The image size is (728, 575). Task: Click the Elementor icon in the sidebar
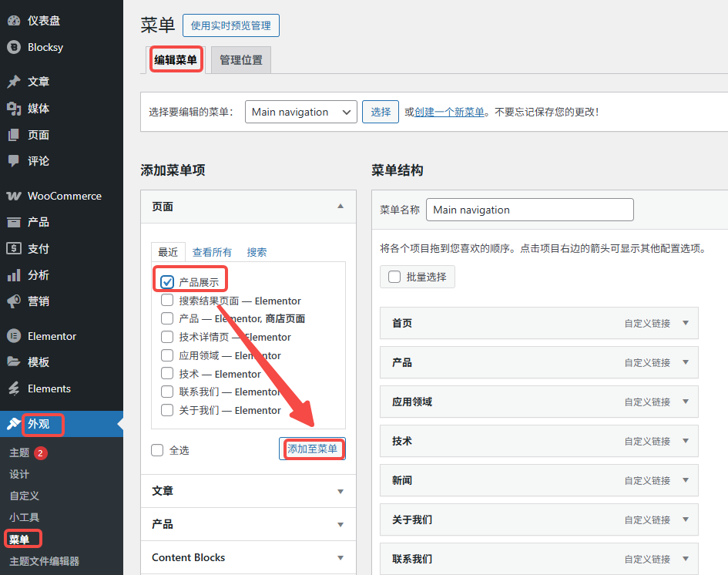pos(15,336)
